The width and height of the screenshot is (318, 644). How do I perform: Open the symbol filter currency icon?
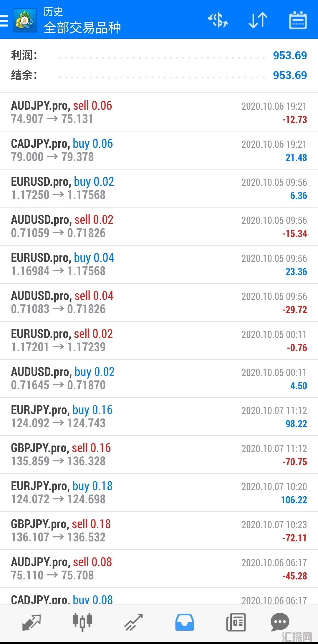click(218, 20)
